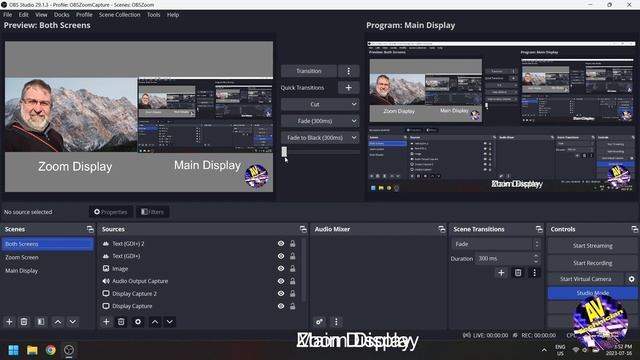Screen dimensions: 640x360
Task: Open Windows Start menu
Action: [13, 350]
